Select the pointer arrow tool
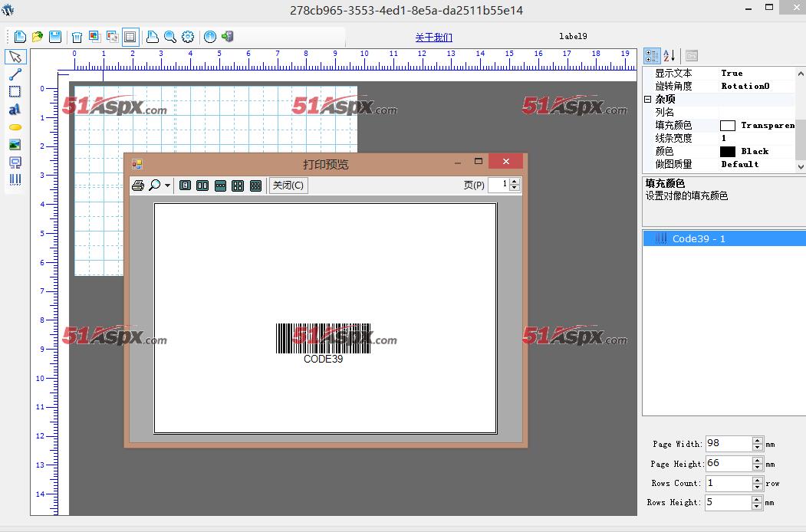Viewport: 806px width, 532px height. 15,57
